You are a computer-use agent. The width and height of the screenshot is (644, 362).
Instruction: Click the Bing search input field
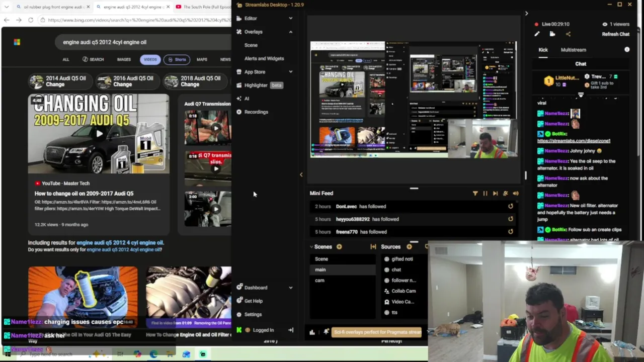pyautogui.click(x=143, y=42)
